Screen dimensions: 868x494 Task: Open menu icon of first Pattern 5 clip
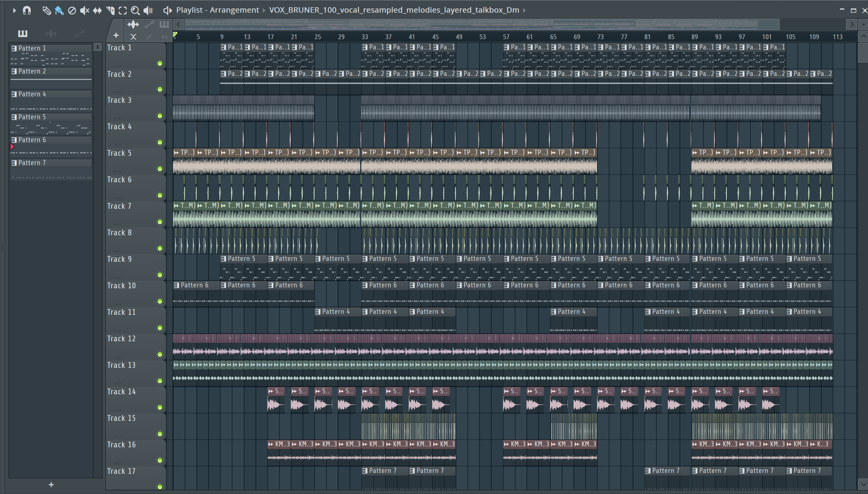(223, 258)
